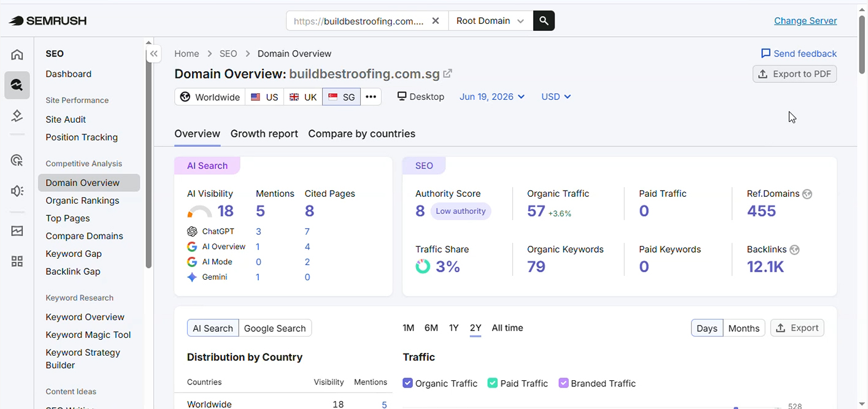Open the Root Domain dropdown
This screenshot has width=868, height=409.
pos(491,21)
